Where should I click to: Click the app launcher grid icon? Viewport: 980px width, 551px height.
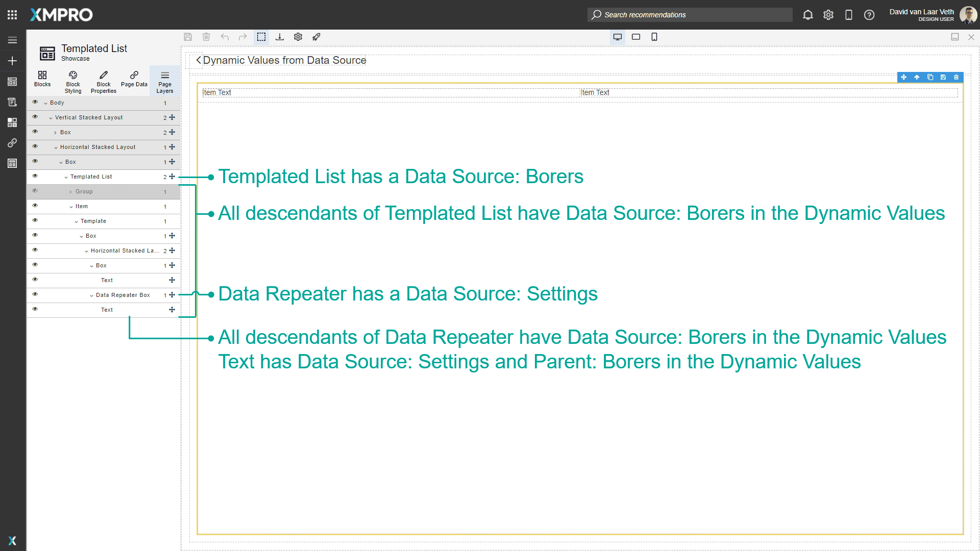(x=12, y=15)
